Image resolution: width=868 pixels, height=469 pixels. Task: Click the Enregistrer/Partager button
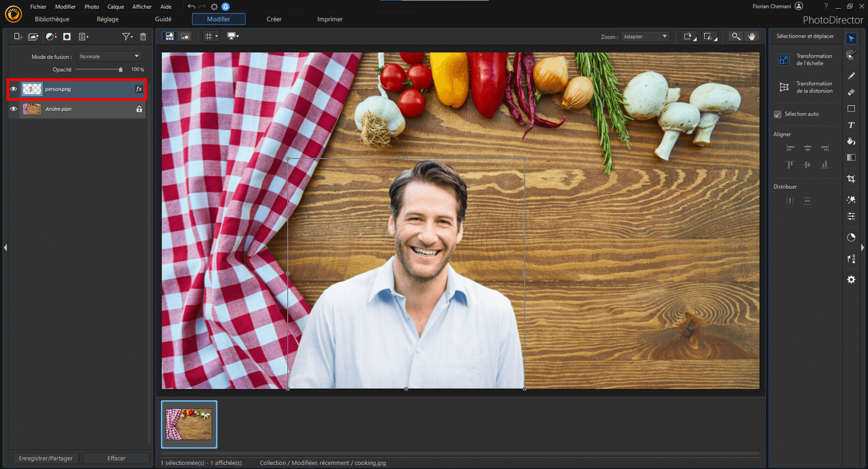pyautogui.click(x=46, y=458)
